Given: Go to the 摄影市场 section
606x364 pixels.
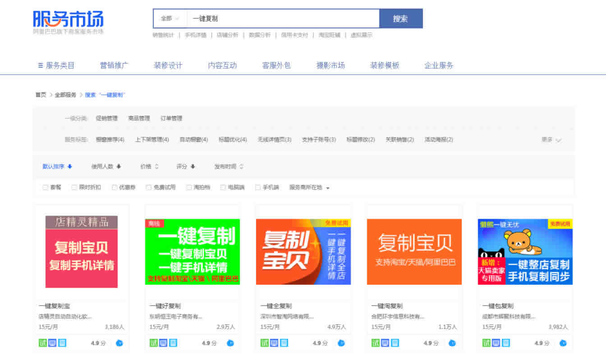Looking at the screenshot, I should 331,65.
